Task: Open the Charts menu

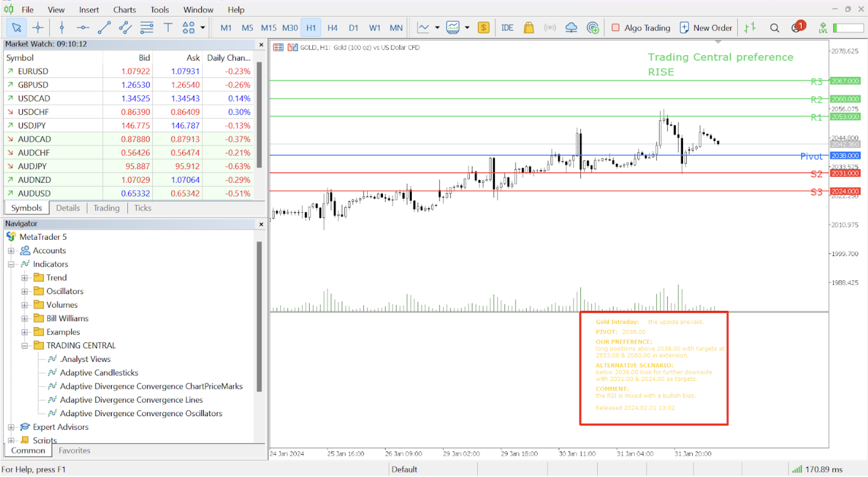Action: pos(125,9)
